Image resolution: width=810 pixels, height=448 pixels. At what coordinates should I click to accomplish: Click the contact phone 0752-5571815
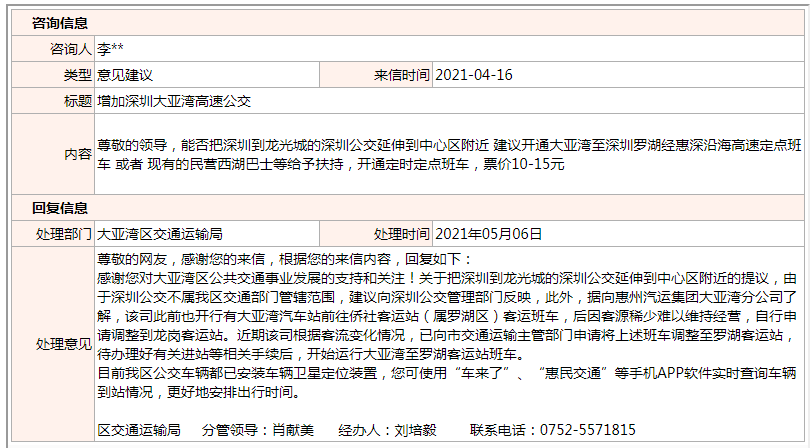click(587, 430)
